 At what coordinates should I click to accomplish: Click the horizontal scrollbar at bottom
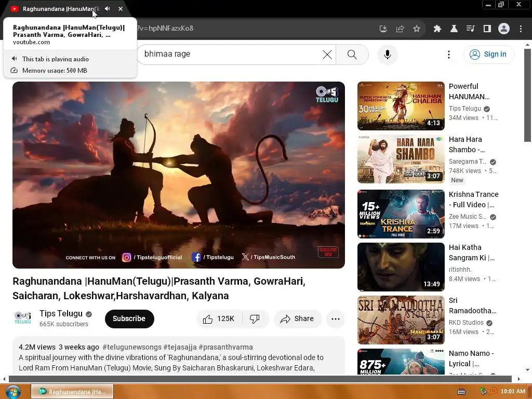click(260, 379)
